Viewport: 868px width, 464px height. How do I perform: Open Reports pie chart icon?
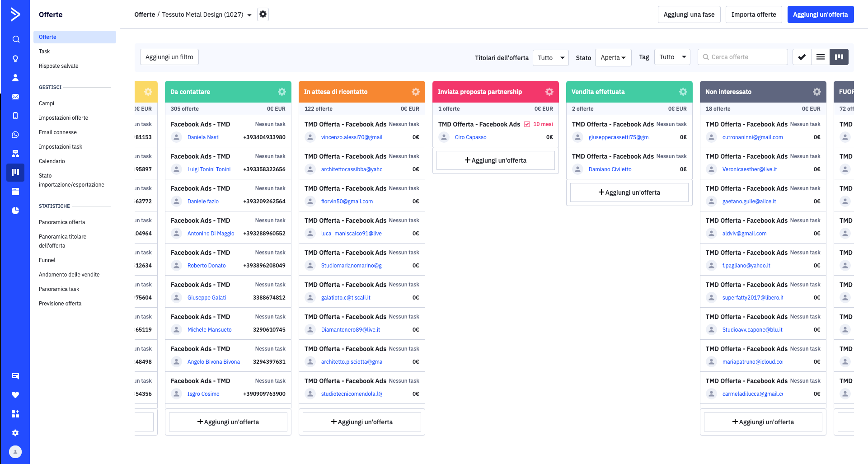15,211
